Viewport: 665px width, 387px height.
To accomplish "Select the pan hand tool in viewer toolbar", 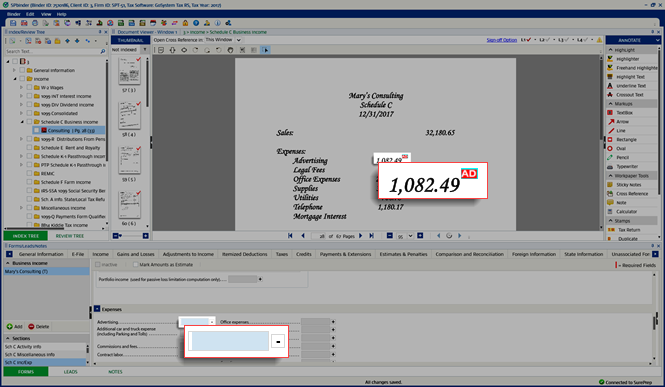I will coord(230,50).
